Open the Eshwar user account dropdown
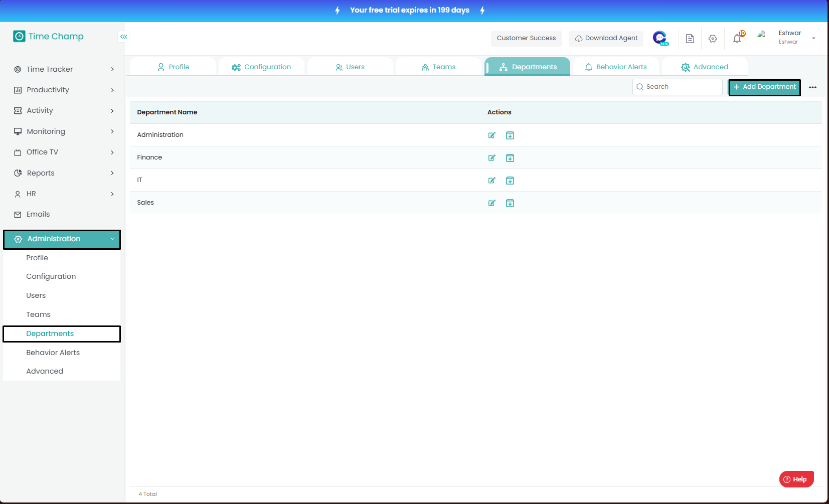 (x=795, y=38)
